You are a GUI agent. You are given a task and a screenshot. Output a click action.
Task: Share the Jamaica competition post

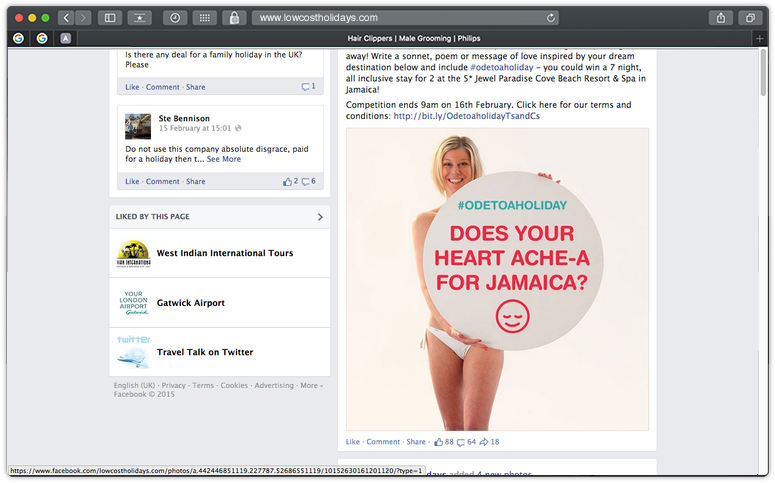[x=416, y=442]
